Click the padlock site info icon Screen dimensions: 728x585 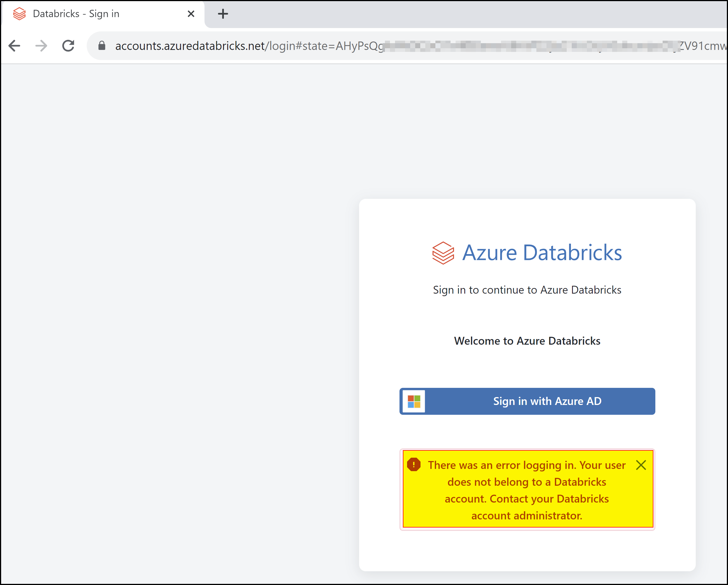102,45
